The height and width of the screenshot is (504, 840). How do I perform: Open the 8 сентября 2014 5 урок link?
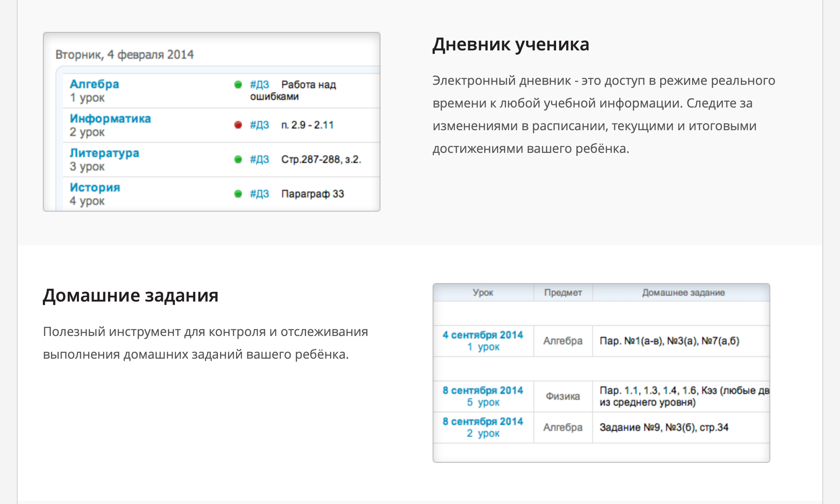[483, 396]
